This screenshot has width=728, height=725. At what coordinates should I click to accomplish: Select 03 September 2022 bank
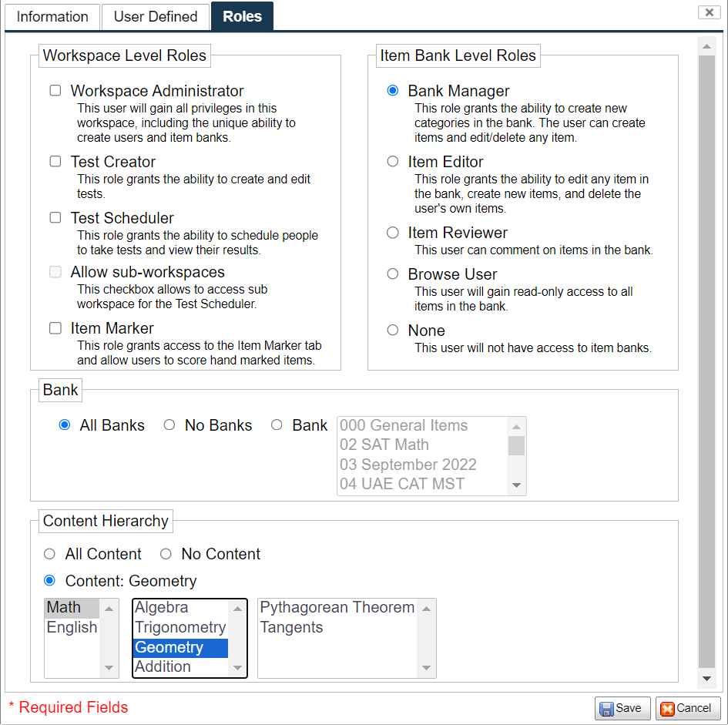click(x=423, y=465)
